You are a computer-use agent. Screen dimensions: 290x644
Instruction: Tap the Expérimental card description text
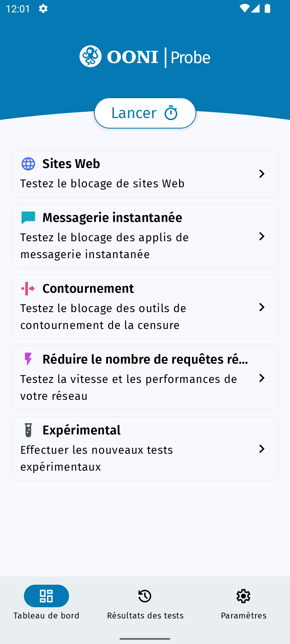[x=97, y=458]
